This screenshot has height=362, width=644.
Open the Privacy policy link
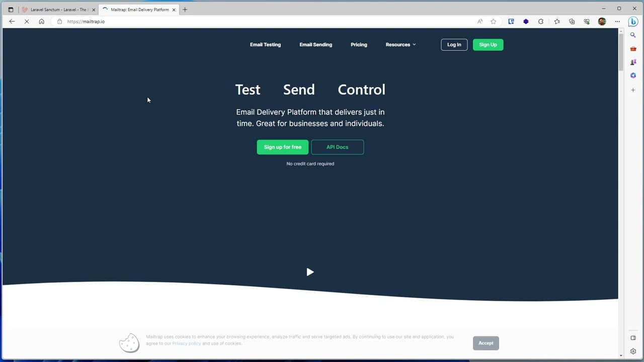(x=187, y=343)
